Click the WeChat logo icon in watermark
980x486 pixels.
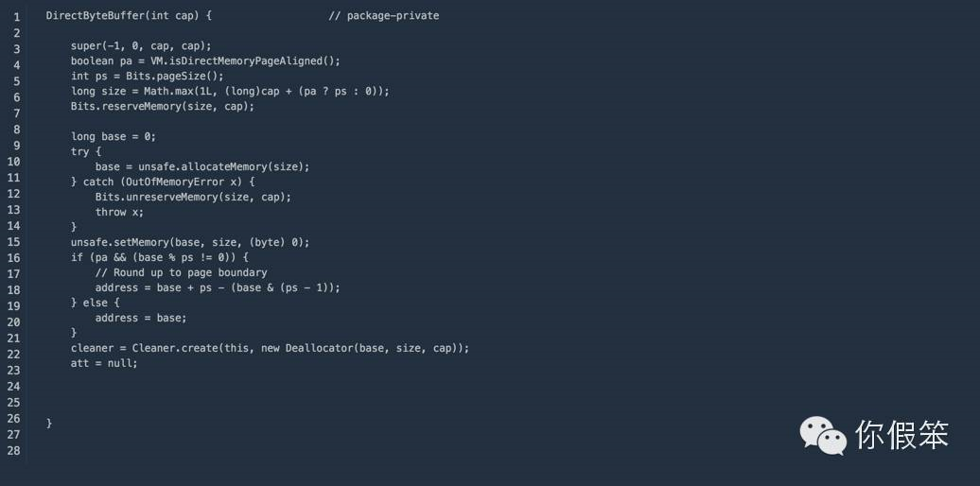click(823, 436)
